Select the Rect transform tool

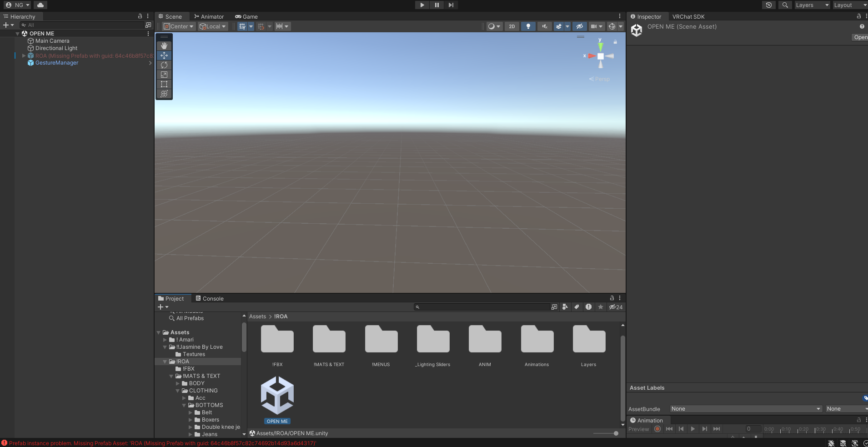click(x=164, y=84)
